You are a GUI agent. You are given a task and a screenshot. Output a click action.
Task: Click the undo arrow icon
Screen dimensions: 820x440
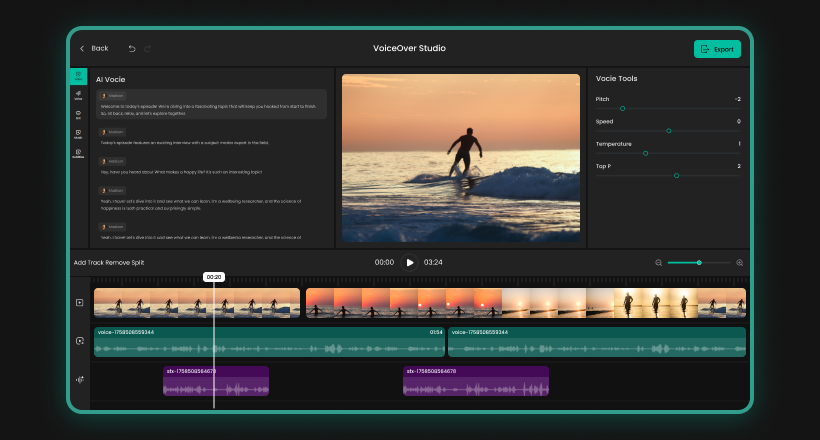(x=132, y=49)
